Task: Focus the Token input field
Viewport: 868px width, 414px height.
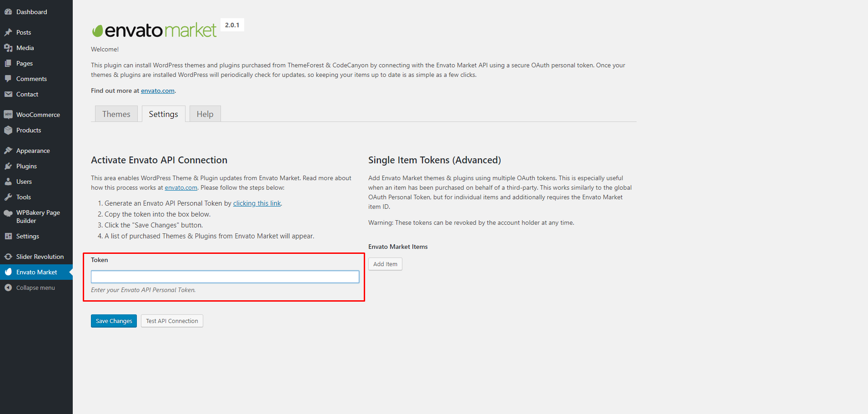Action: (225, 277)
